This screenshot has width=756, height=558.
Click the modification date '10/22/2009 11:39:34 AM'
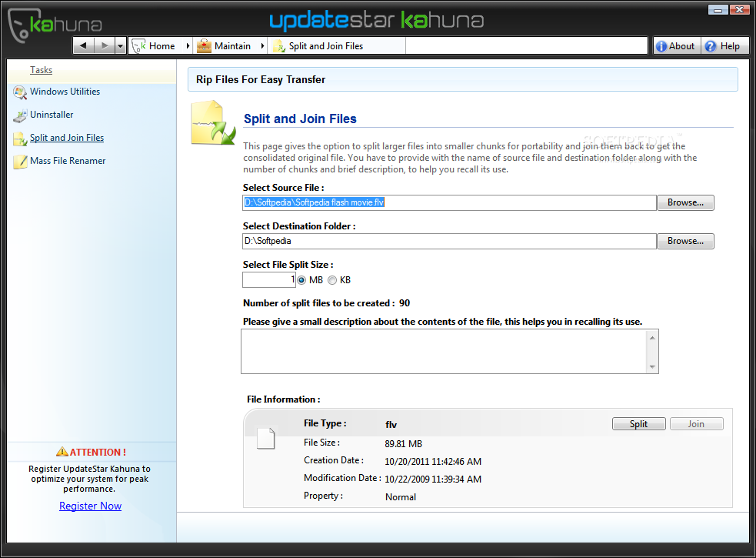click(x=433, y=479)
